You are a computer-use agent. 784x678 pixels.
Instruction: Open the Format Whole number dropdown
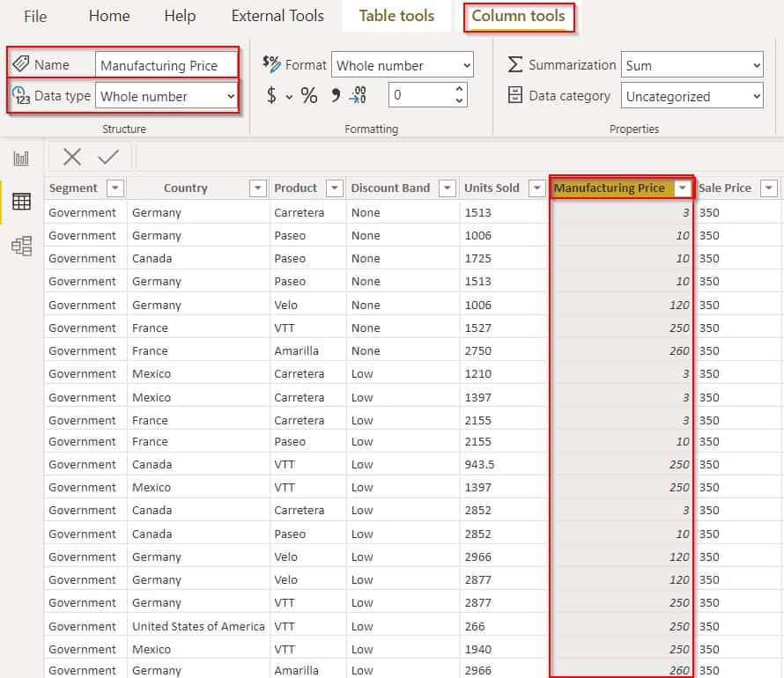point(403,65)
